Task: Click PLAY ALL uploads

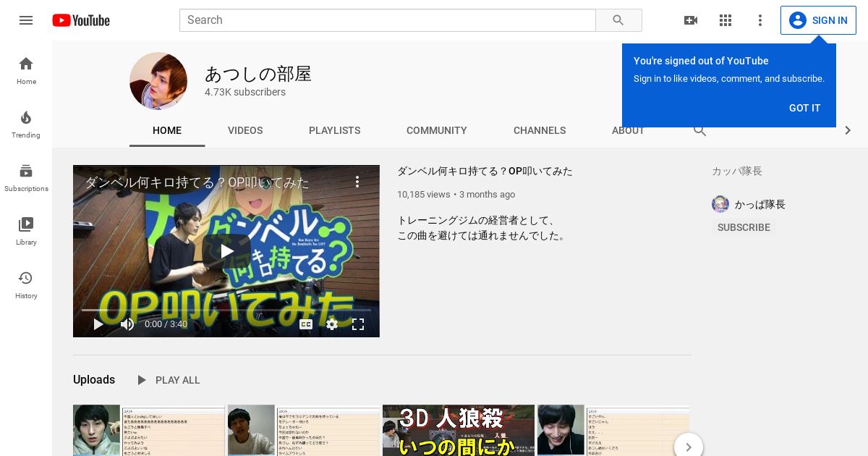Action: (168, 380)
